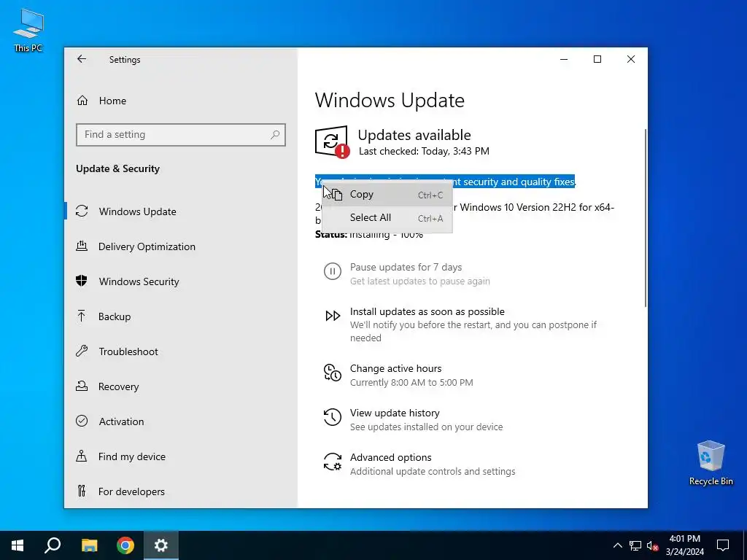
Task: Open Delivery Optimization page
Action: click(181, 246)
